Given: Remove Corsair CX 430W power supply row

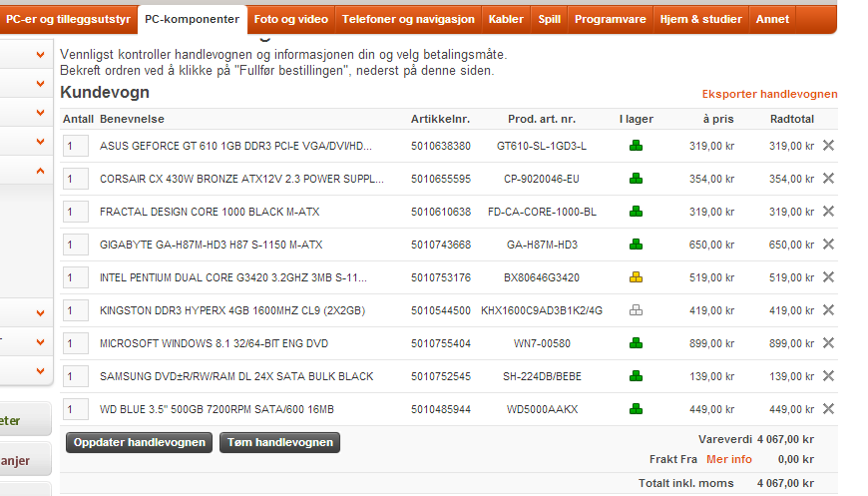Looking at the screenshot, I should pos(828,179).
